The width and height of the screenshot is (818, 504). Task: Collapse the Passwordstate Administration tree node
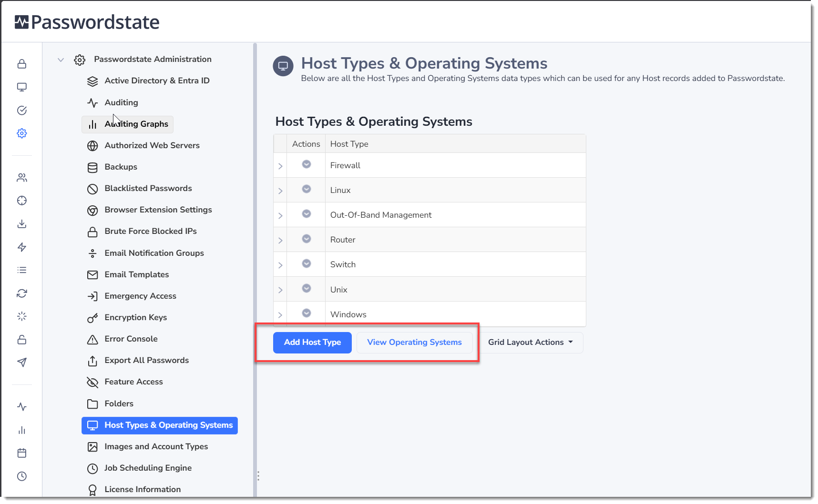(x=61, y=60)
